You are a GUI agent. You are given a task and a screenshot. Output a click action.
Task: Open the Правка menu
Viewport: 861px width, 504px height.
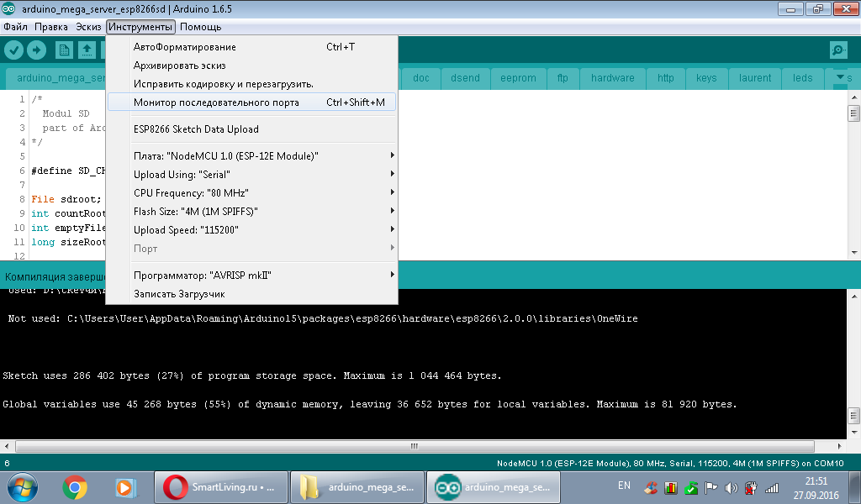[x=51, y=27]
